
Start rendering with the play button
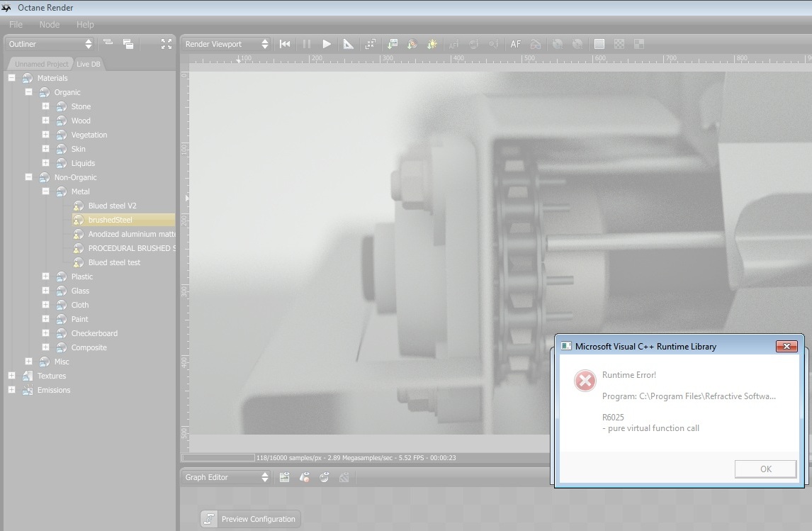pyautogui.click(x=327, y=44)
